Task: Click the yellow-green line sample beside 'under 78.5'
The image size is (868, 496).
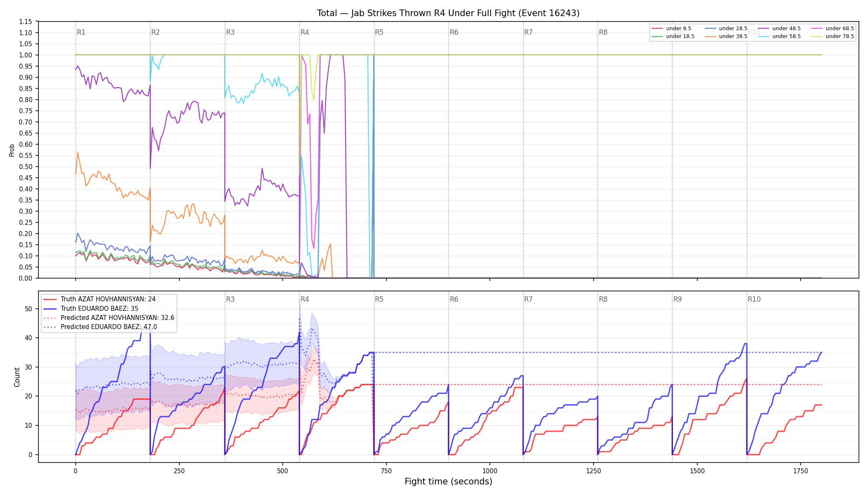Action: pos(817,36)
